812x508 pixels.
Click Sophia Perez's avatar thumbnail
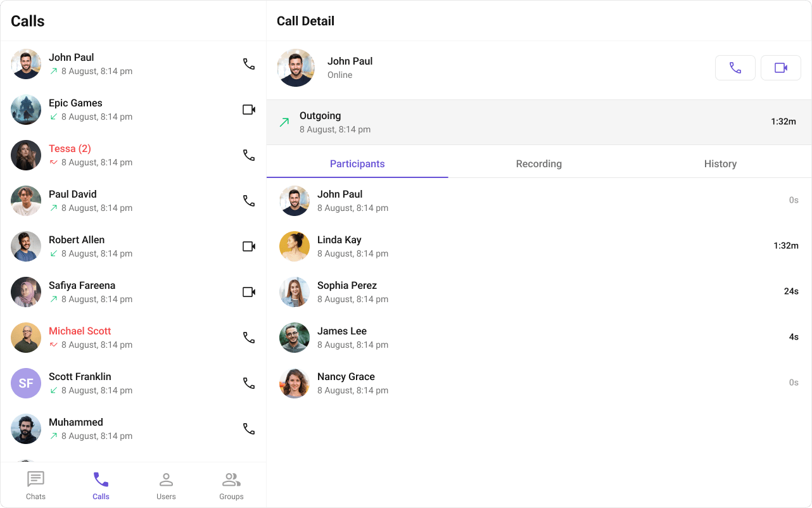click(295, 292)
